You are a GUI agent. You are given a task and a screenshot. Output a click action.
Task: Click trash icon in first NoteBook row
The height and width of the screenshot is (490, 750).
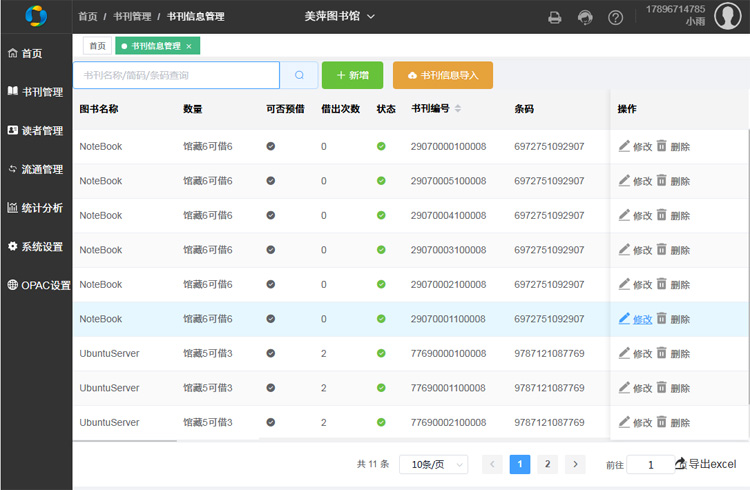coord(661,146)
